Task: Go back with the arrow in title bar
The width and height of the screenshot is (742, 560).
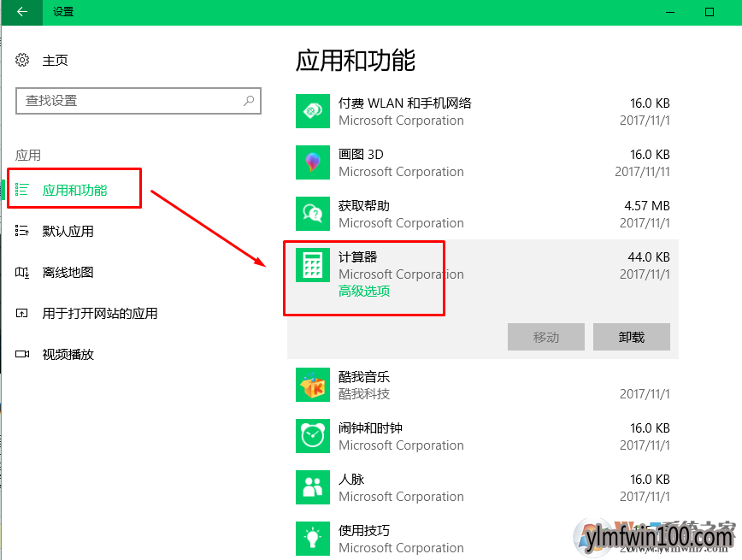Action: 21,12
